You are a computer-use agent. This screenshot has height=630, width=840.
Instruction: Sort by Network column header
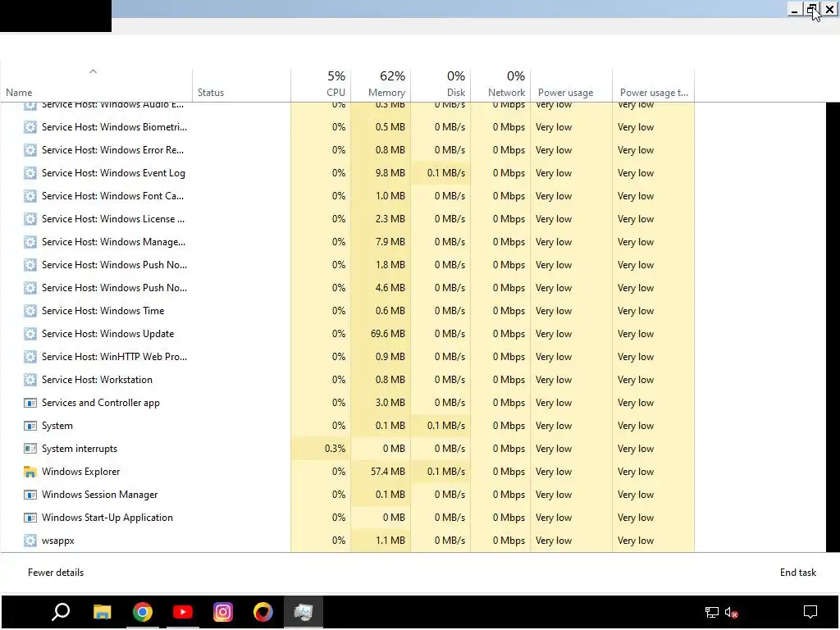500,85
